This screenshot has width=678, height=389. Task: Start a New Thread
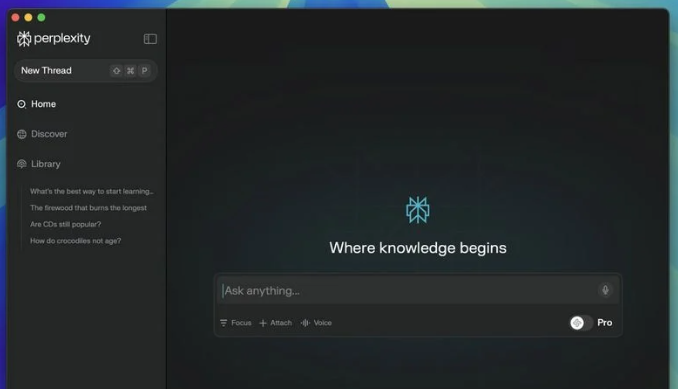point(86,70)
